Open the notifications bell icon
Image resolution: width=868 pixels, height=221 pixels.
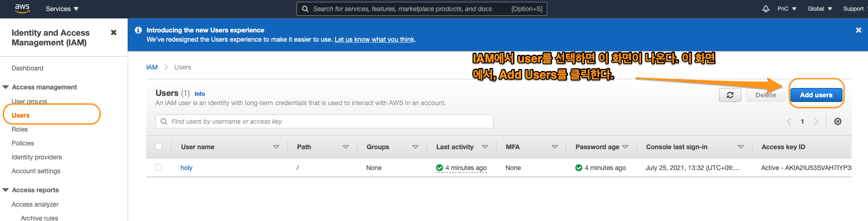tap(765, 9)
